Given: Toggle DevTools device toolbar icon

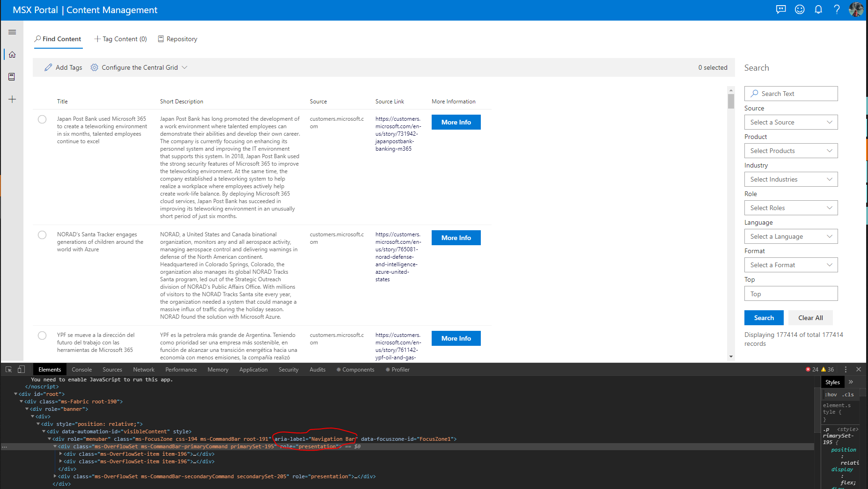Looking at the screenshot, I should [x=21, y=369].
